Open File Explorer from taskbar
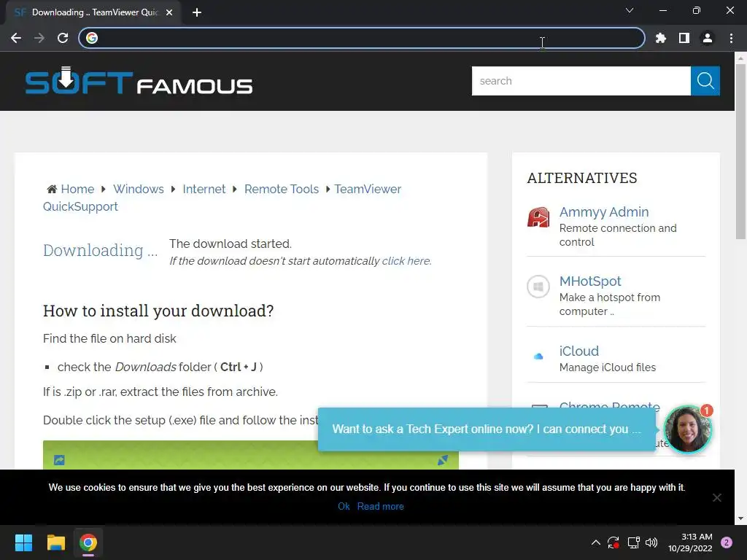 point(55,542)
